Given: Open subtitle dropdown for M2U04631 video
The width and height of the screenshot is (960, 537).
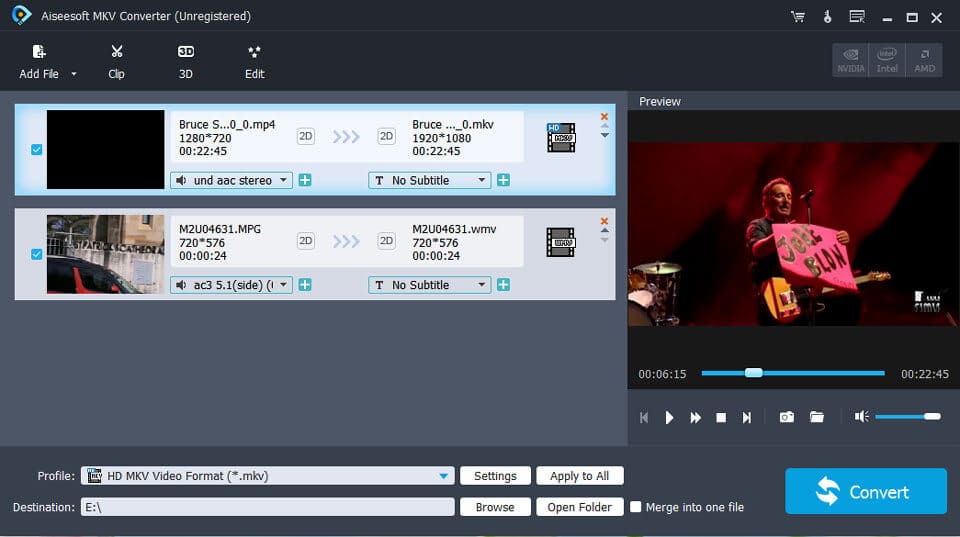Looking at the screenshot, I should [429, 285].
